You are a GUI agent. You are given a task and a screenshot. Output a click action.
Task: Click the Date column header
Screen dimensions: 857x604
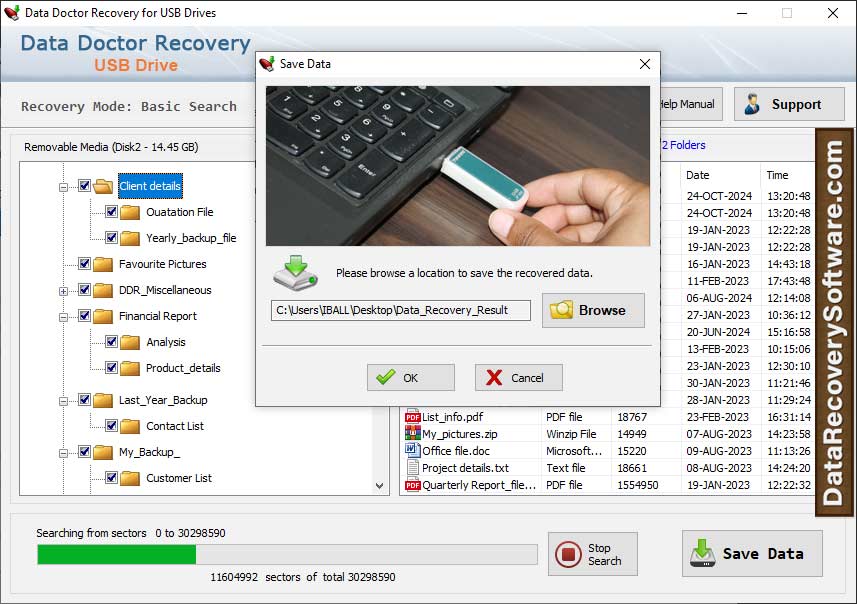pyautogui.click(x=698, y=175)
